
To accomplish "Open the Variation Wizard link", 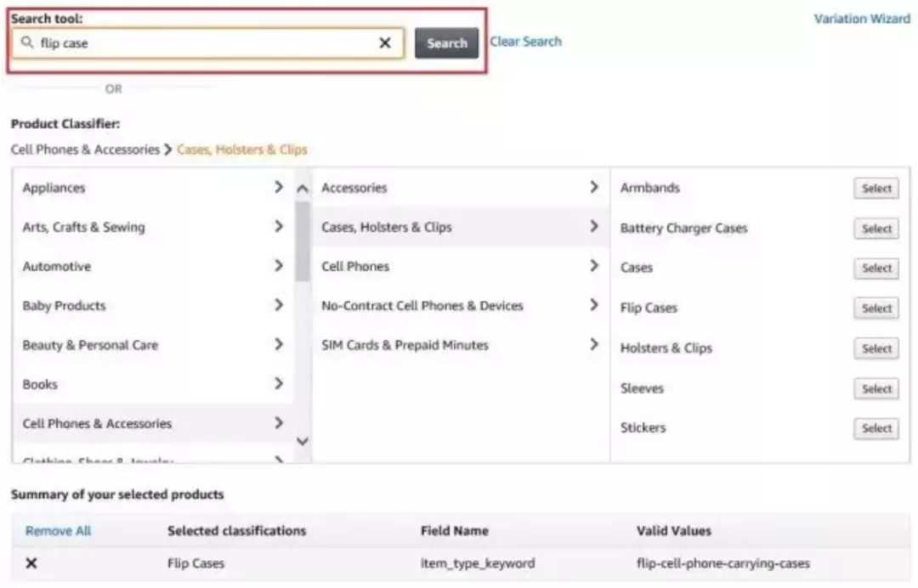I will tap(861, 19).
